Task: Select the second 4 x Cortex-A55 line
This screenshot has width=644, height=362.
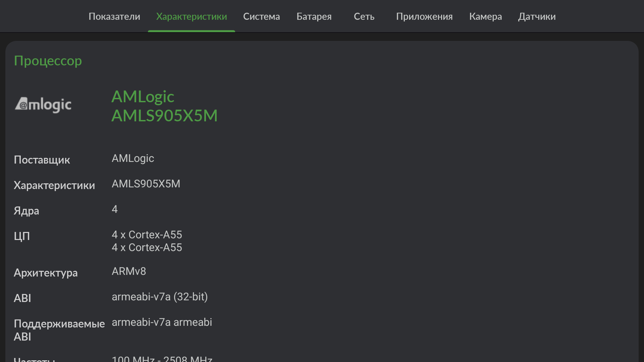Action: click(147, 247)
